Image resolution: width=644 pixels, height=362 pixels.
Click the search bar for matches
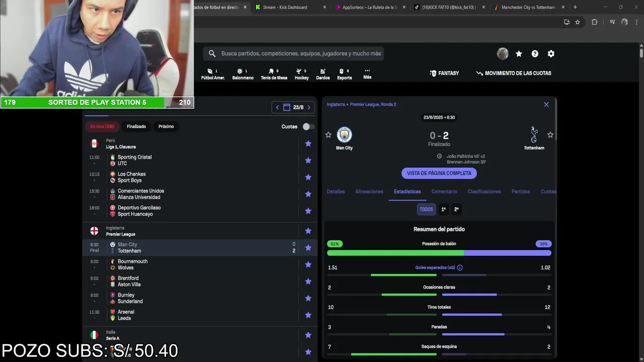click(294, 53)
